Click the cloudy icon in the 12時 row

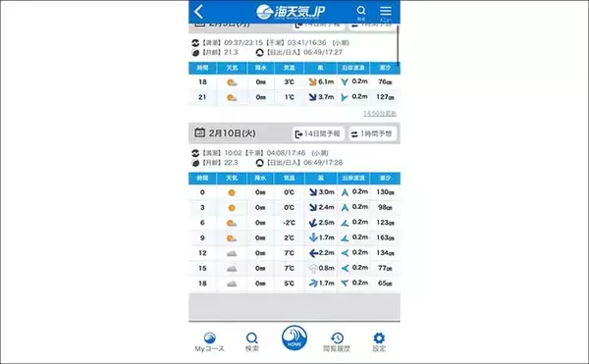point(232,253)
